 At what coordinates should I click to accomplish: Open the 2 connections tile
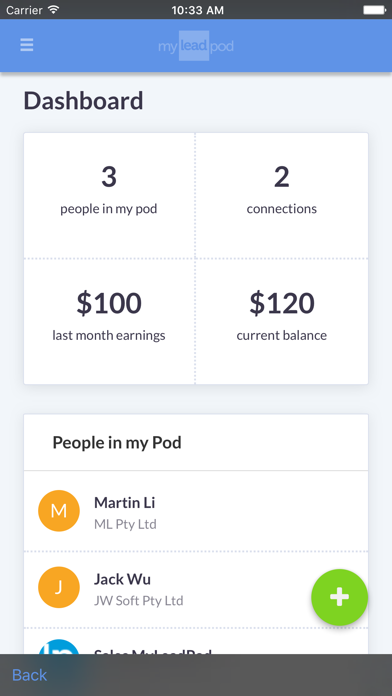[282, 195]
